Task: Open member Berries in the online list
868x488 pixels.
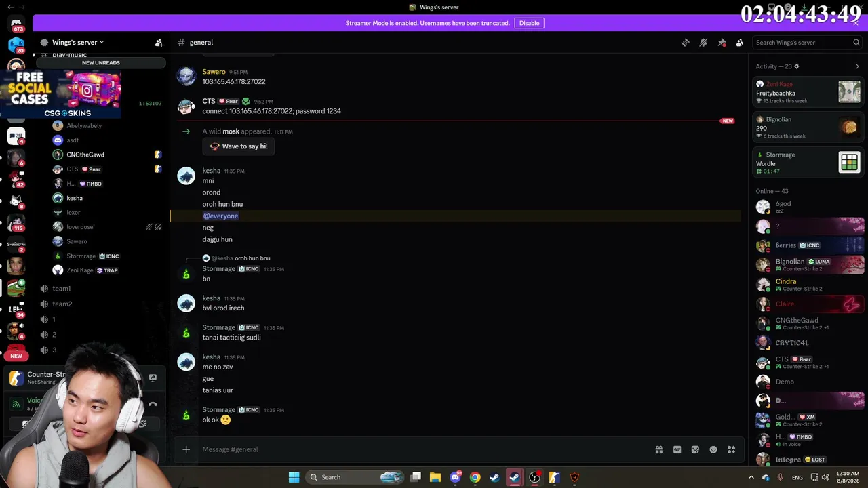Action: click(808, 245)
